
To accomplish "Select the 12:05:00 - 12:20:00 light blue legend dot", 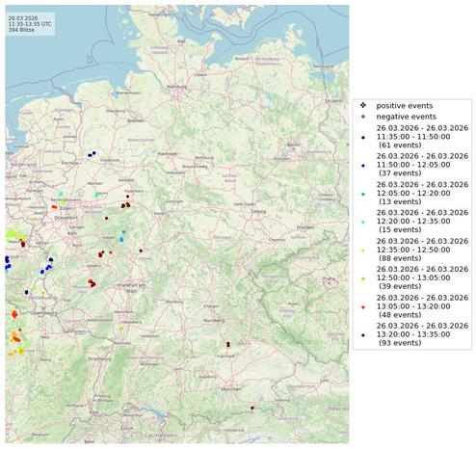I will point(363,194).
